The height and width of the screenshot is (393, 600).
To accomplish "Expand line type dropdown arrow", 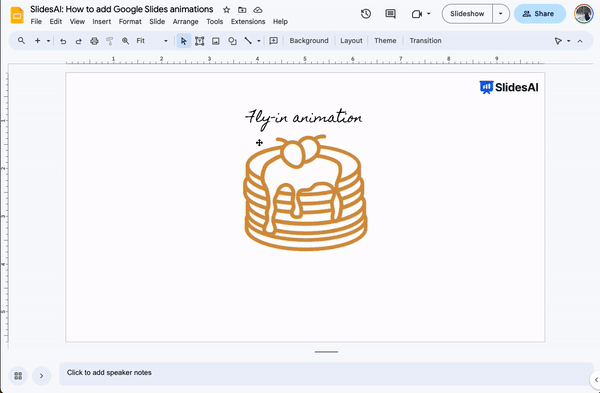I will click(259, 41).
